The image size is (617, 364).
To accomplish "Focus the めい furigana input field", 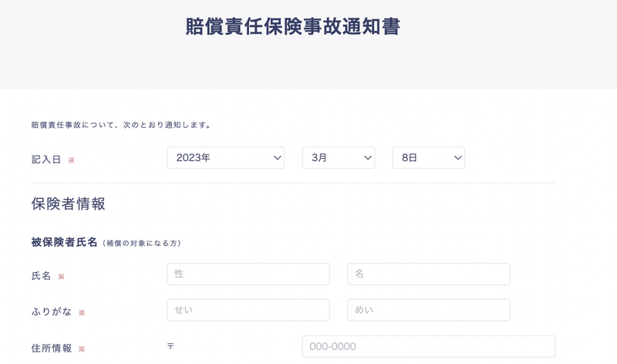I will pos(429,310).
